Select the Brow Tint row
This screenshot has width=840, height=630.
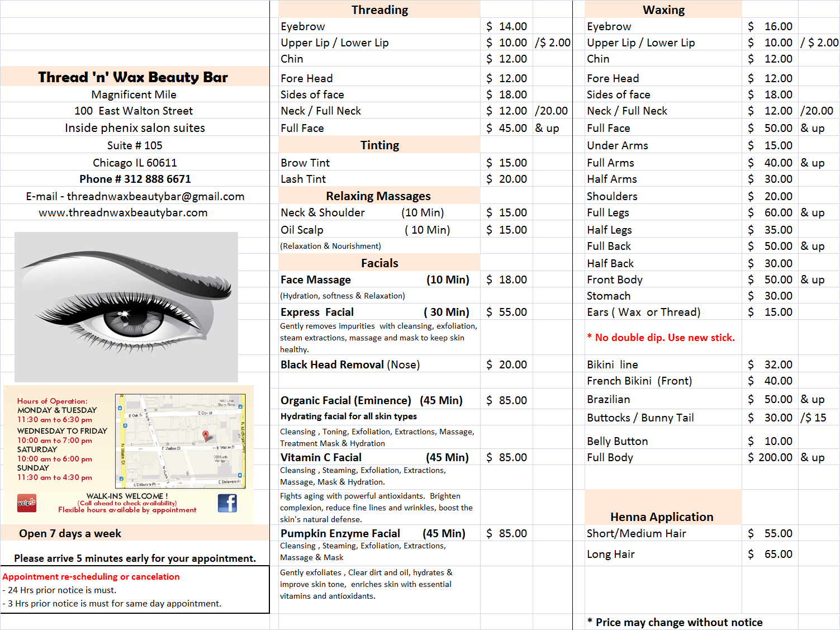coord(305,163)
